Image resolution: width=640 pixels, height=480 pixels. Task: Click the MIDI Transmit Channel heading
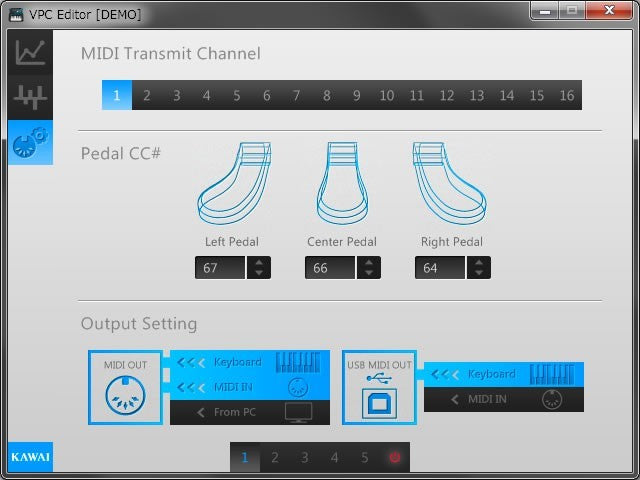coord(171,53)
